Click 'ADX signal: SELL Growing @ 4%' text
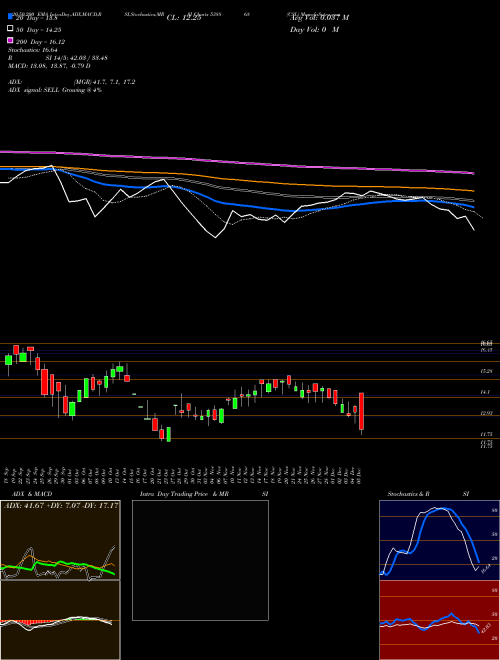Viewport: 500px width, 660px height. (55, 90)
